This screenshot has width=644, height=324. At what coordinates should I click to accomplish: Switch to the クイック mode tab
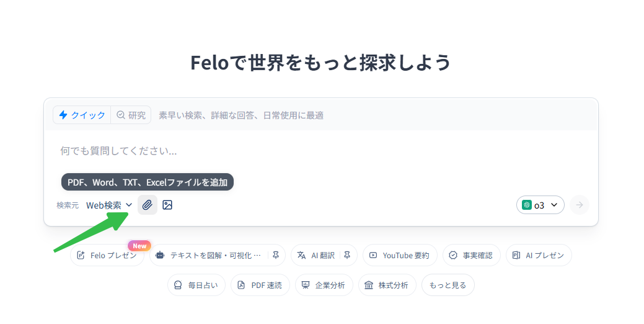[x=82, y=115]
